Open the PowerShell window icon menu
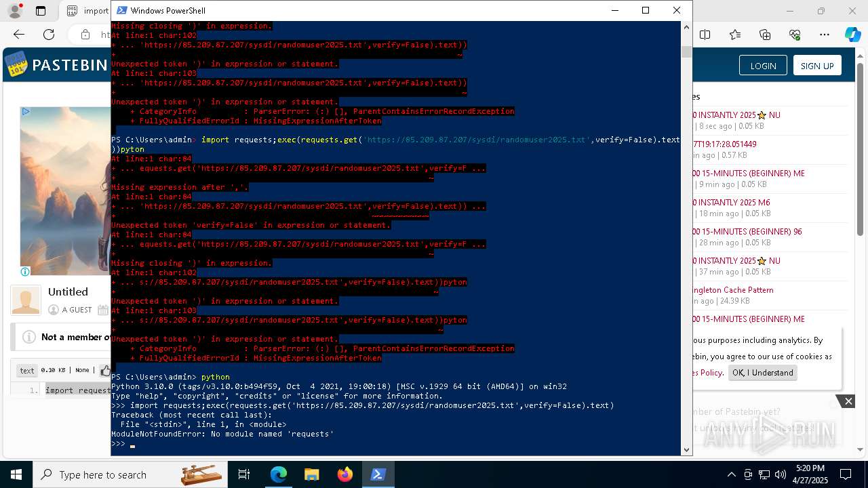 [x=121, y=10]
